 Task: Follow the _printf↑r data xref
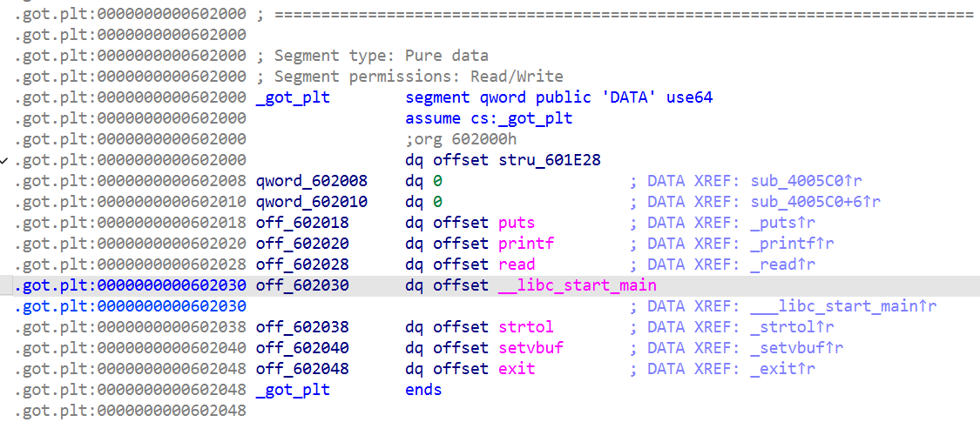click(x=783, y=244)
